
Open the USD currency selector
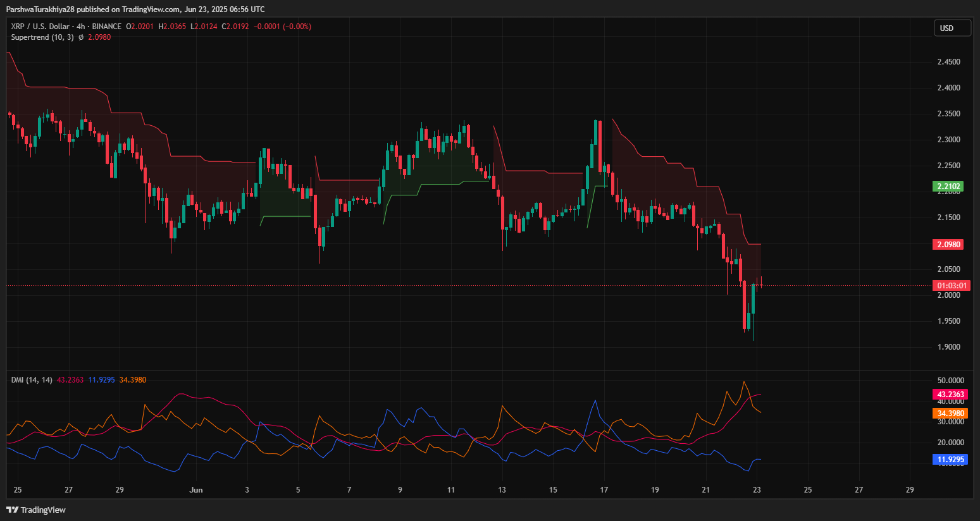952,28
